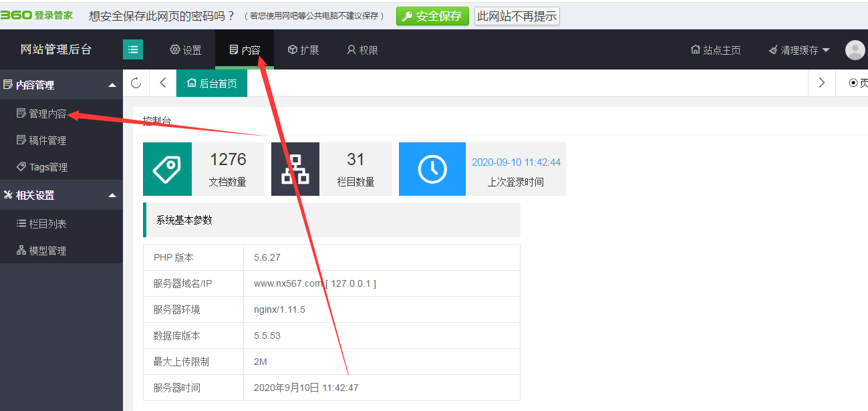Image resolution: width=868 pixels, height=411 pixels.
Task: Collapse the 相关设置 sidebar section
Action: 112,195
